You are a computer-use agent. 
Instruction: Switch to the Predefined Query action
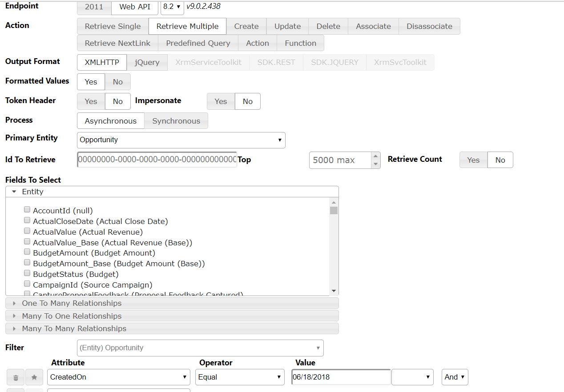click(198, 43)
